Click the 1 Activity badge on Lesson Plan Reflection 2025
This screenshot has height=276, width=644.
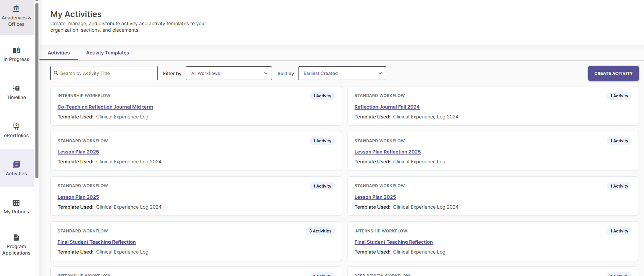[x=619, y=141]
